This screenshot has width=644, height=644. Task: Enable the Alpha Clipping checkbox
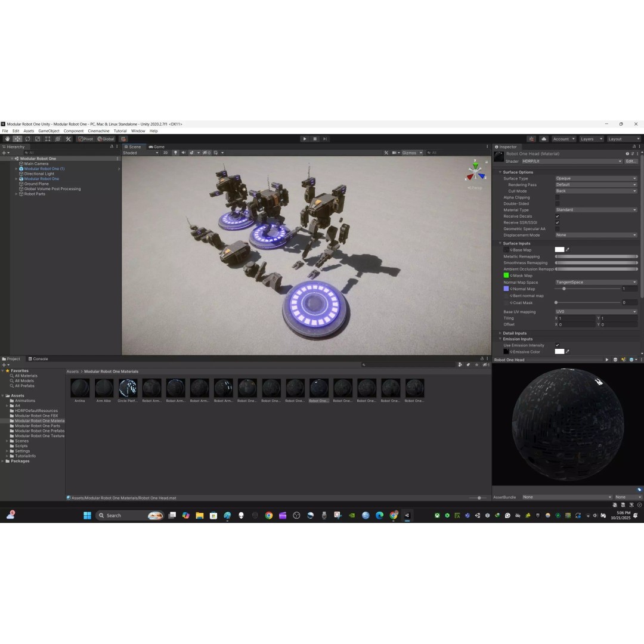[x=558, y=197]
